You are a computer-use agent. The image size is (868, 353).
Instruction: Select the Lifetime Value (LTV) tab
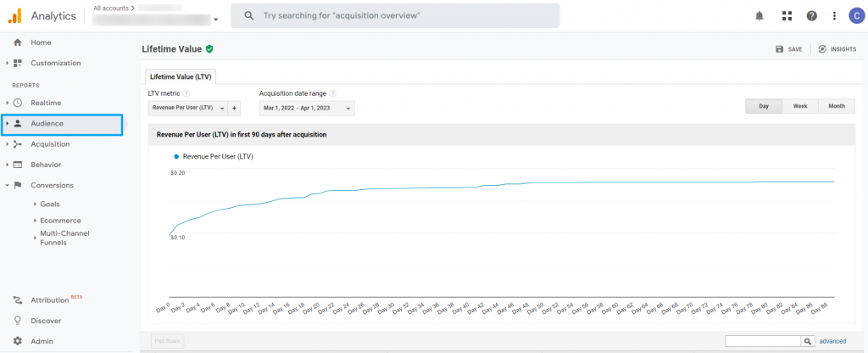coord(181,76)
